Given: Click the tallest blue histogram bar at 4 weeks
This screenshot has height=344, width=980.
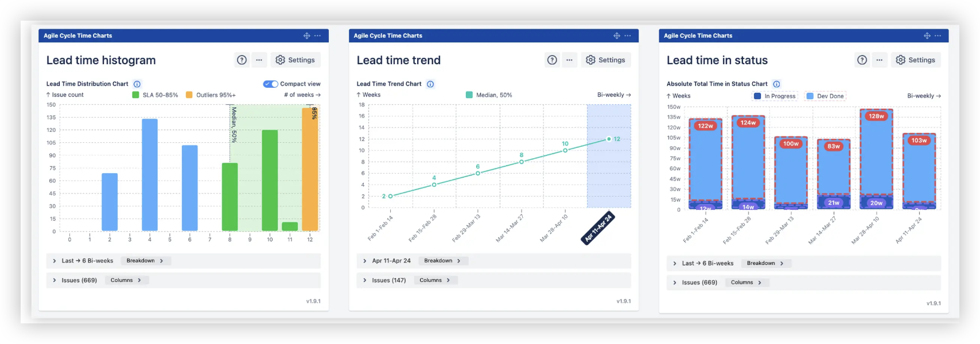Looking at the screenshot, I should [150, 175].
